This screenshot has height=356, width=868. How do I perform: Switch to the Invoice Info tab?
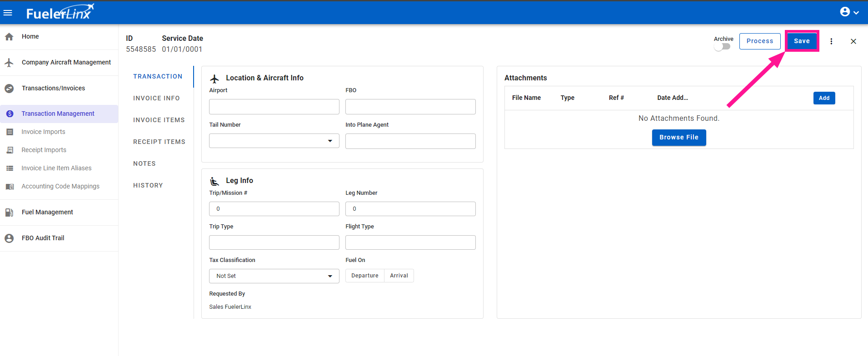(x=156, y=98)
